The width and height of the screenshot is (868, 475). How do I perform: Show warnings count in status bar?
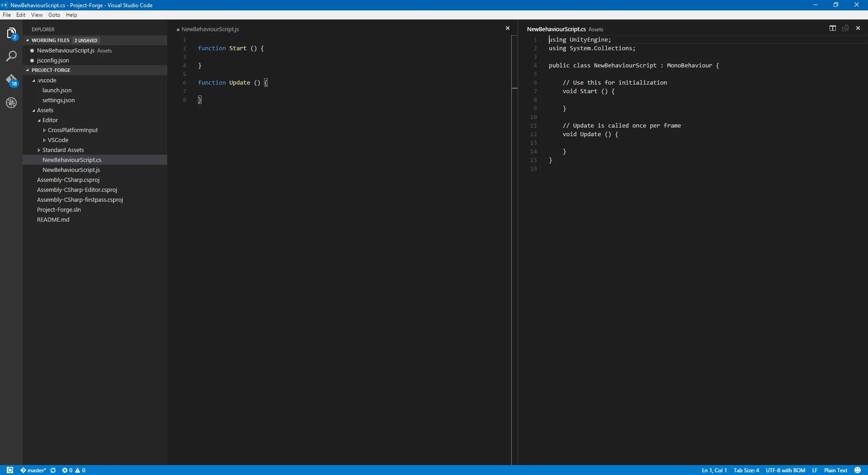click(x=80, y=470)
